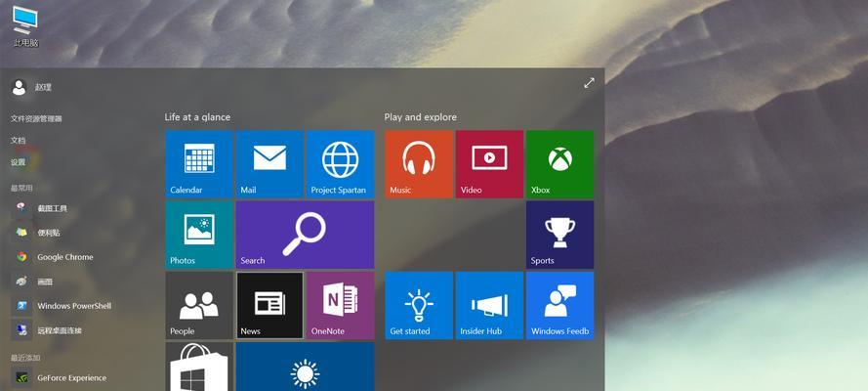
Task: Open the Get started tile
Action: (x=419, y=305)
